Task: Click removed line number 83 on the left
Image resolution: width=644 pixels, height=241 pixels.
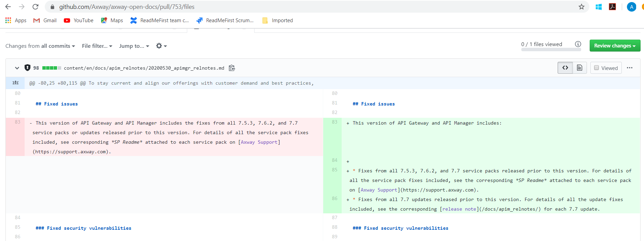Action: (x=17, y=122)
